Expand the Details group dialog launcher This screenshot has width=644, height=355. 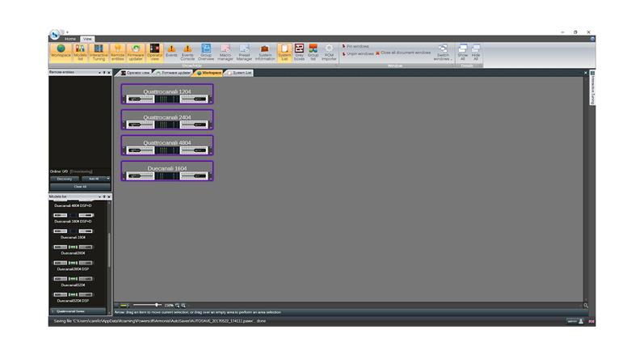480,66
